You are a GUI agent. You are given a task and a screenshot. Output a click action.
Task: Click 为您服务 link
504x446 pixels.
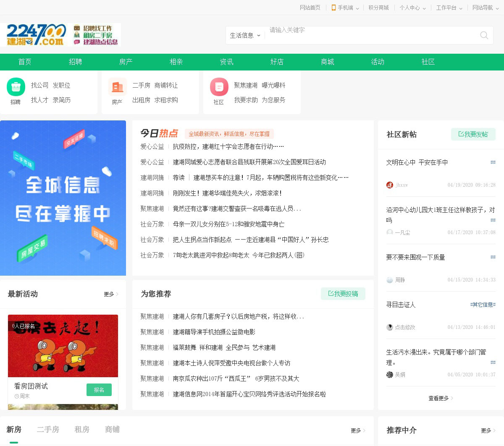(273, 100)
